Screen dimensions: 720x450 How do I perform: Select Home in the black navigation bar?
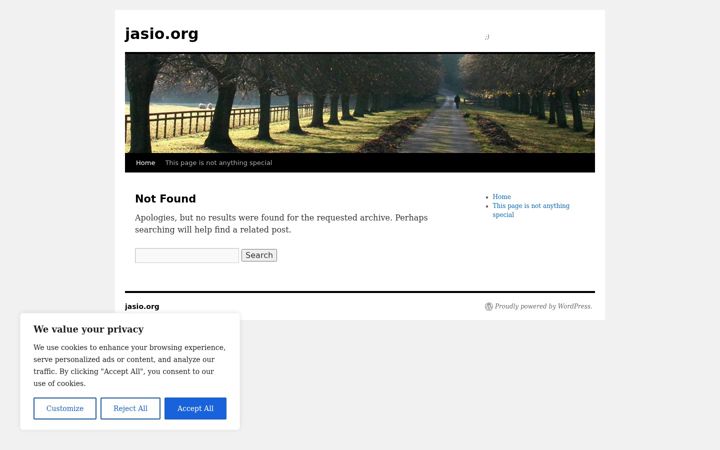pyautogui.click(x=145, y=163)
